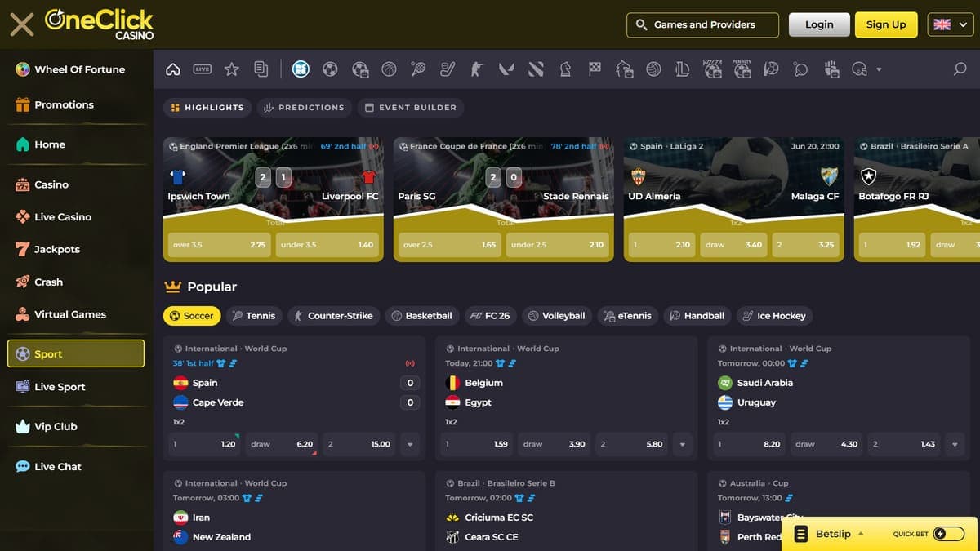Image resolution: width=980 pixels, height=551 pixels.
Task: Select the Ice Hockey popular filter
Action: pos(774,316)
